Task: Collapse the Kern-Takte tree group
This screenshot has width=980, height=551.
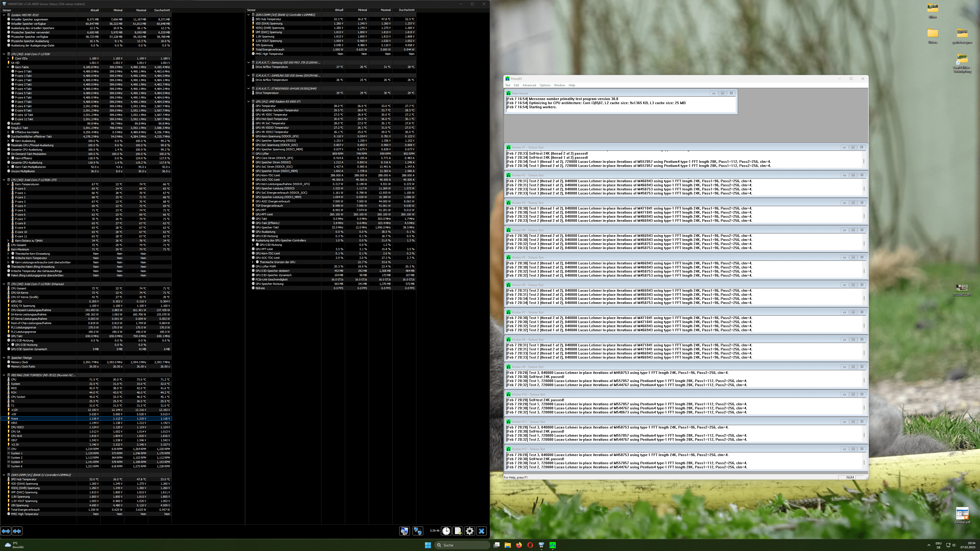Action: point(8,67)
